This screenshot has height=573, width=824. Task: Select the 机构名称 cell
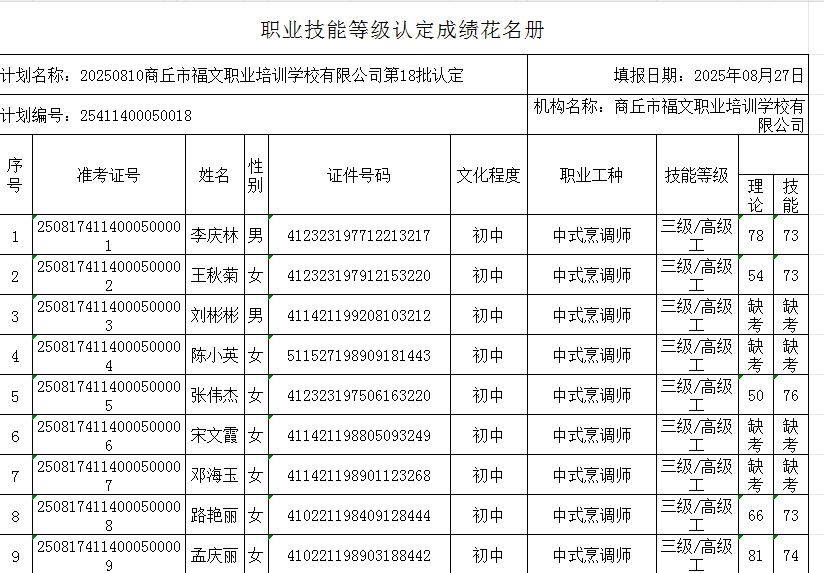tap(669, 115)
